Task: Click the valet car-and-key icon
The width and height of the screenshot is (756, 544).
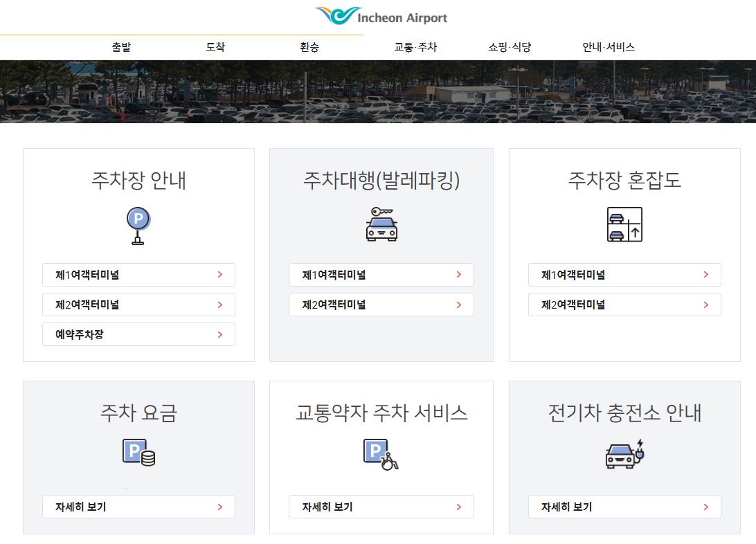Action: point(381,225)
